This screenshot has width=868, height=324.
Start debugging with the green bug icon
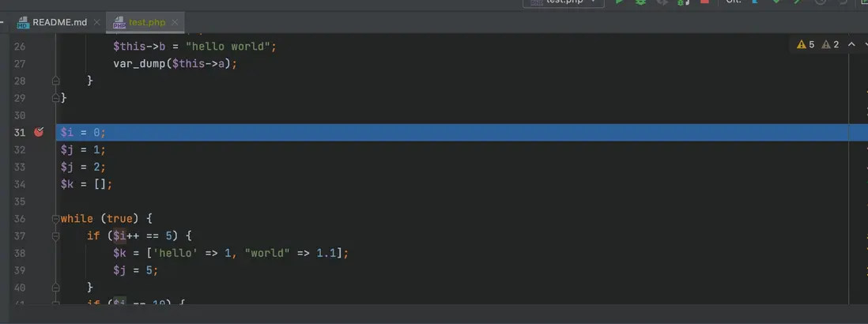coord(640,2)
